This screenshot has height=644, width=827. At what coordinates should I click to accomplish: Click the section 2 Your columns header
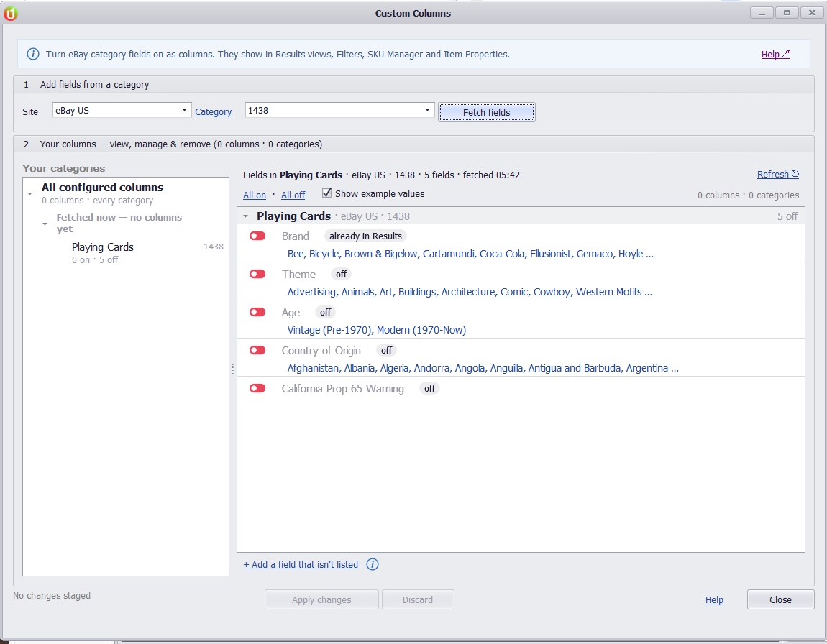(x=414, y=144)
